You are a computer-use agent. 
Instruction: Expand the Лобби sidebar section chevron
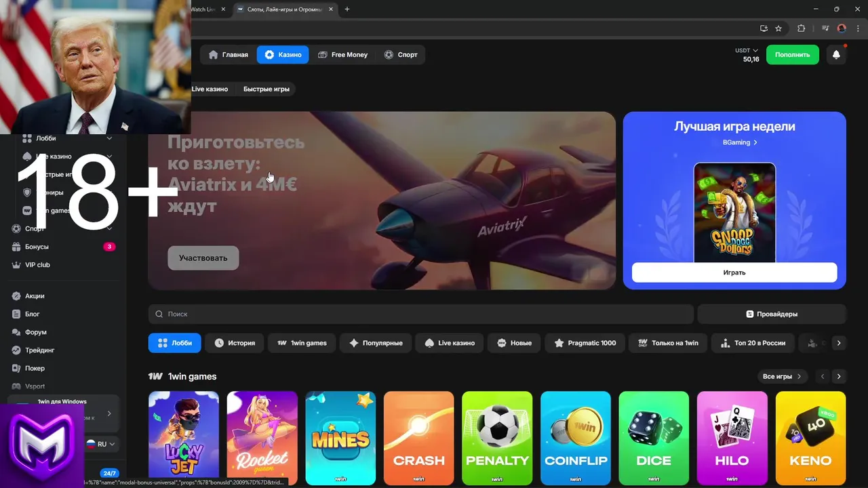[109, 138]
